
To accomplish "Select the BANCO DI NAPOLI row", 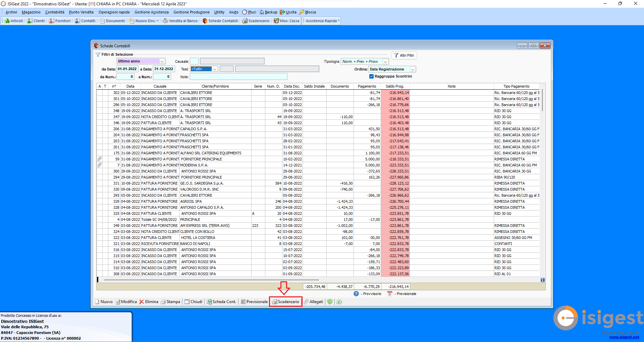I will click(x=318, y=244).
